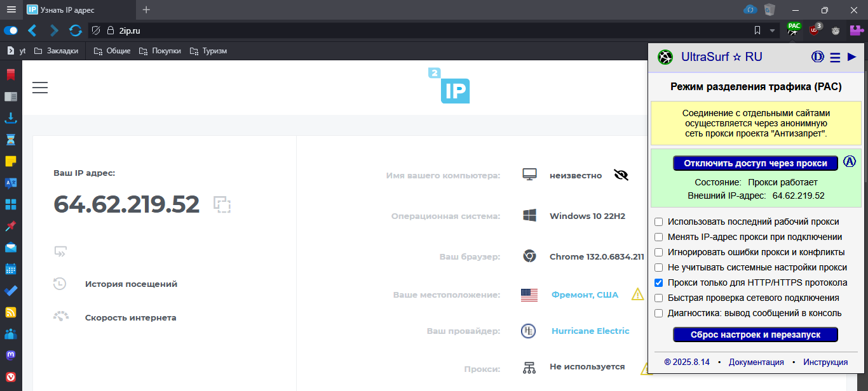Select the Узнать IP адрес tab
The image size is (868, 391).
point(79,10)
